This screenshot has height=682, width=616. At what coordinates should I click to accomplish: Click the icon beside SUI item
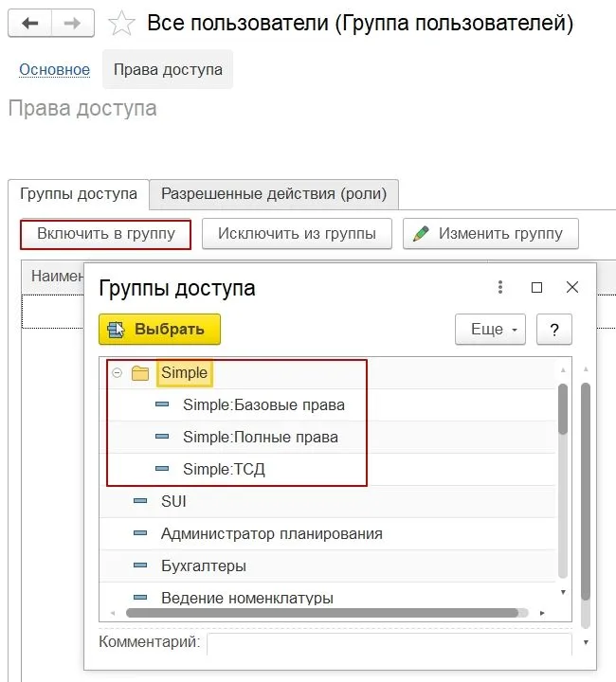point(140,502)
